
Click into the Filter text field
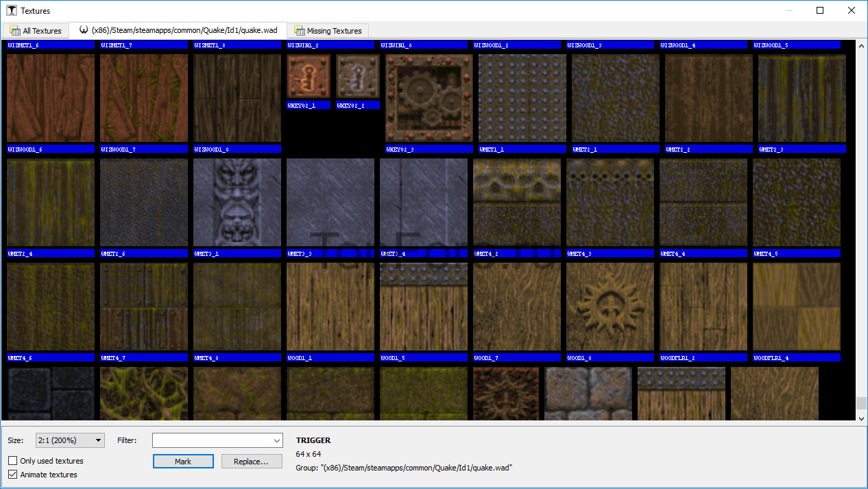tap(212, 440)
